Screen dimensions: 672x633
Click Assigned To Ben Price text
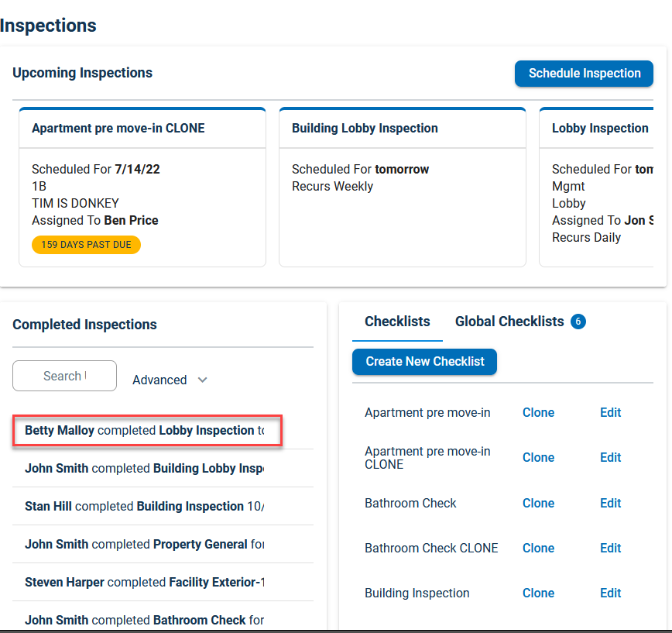coord(95,221)
